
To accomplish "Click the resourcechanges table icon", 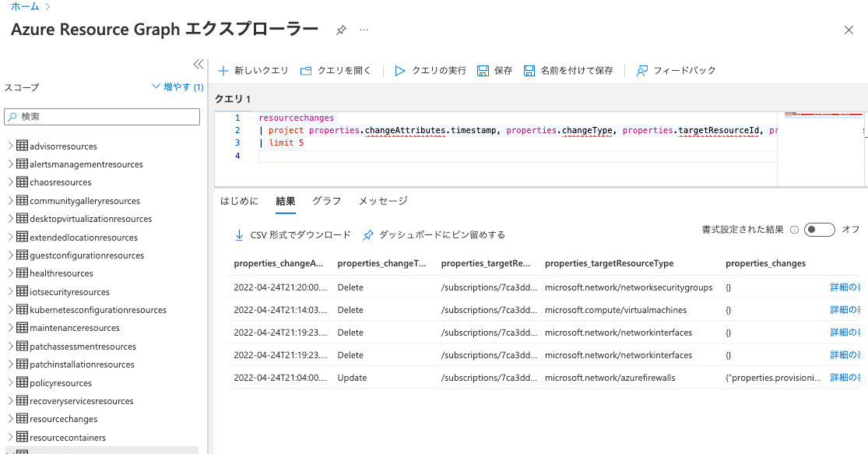I will [x=22, y=418].
